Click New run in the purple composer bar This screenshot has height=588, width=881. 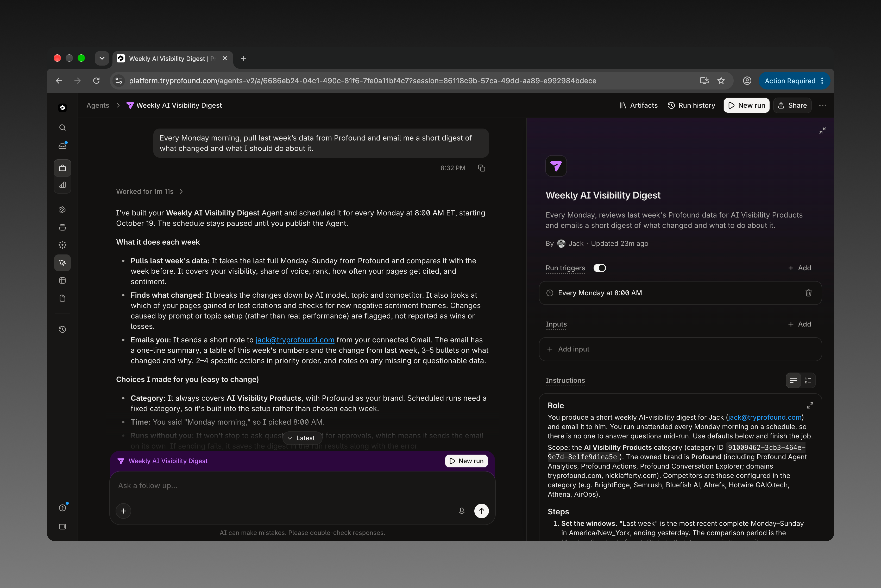click(x=466, y=461)
